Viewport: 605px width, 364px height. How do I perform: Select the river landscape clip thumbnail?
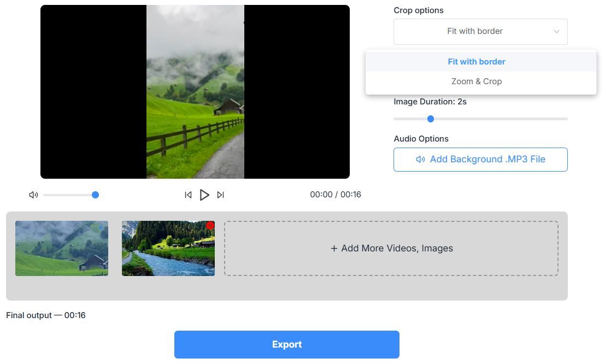(x=168, y=248)
